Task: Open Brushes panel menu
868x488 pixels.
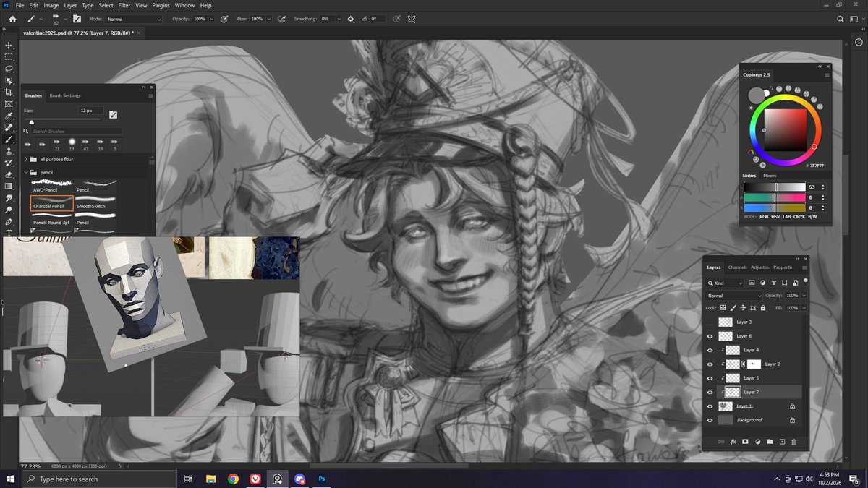Action: pyautogui.click(x=150, y=95)
